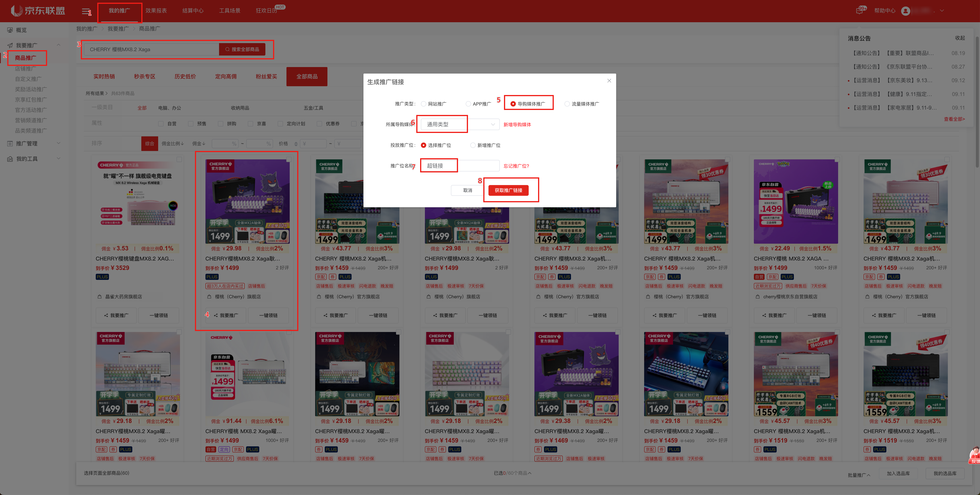Viewport: 980px width, 495px height.
Task: Open the 结算中心 top menu
Action: tap(193, 11)
